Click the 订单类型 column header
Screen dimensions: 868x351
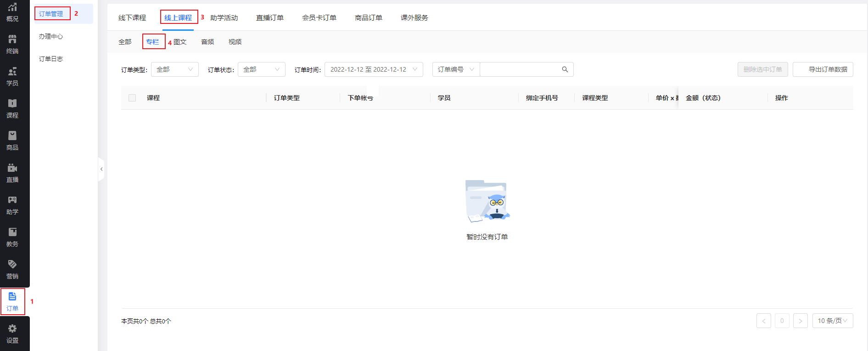click(287, 98)
